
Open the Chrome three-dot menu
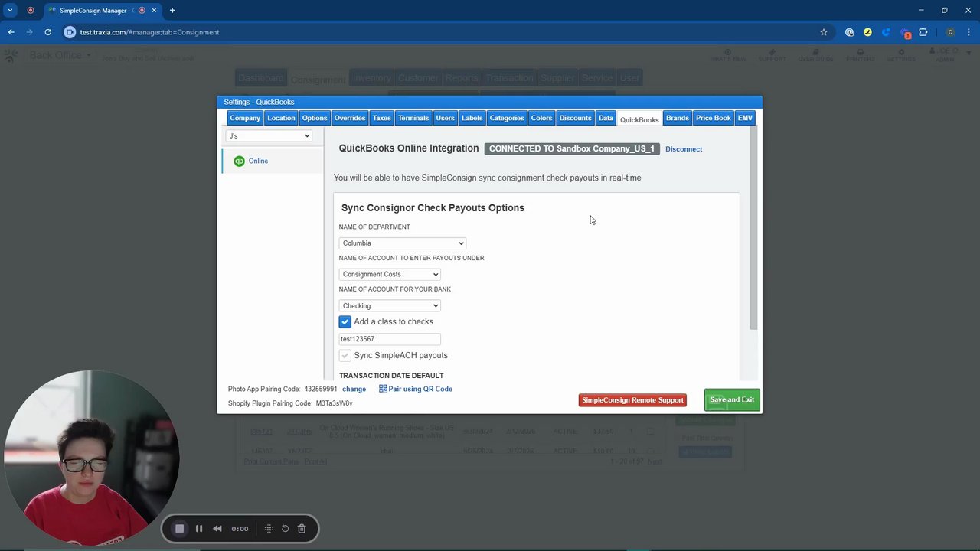(969, 32)
